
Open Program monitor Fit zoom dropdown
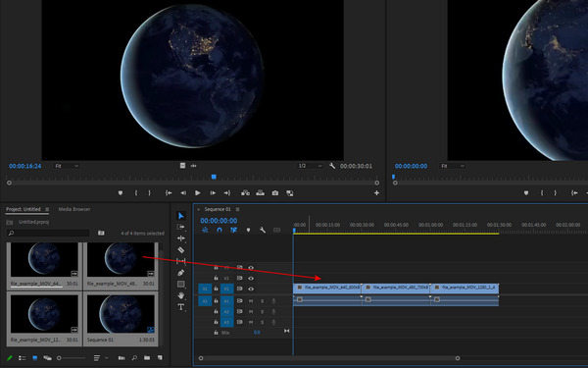click(x=453, y=166)
